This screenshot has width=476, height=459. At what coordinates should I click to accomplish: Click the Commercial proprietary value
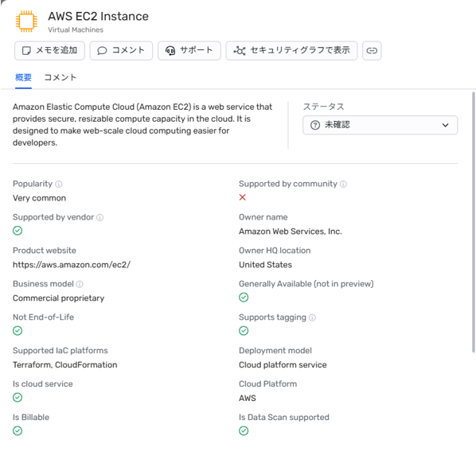click(59, 298)
